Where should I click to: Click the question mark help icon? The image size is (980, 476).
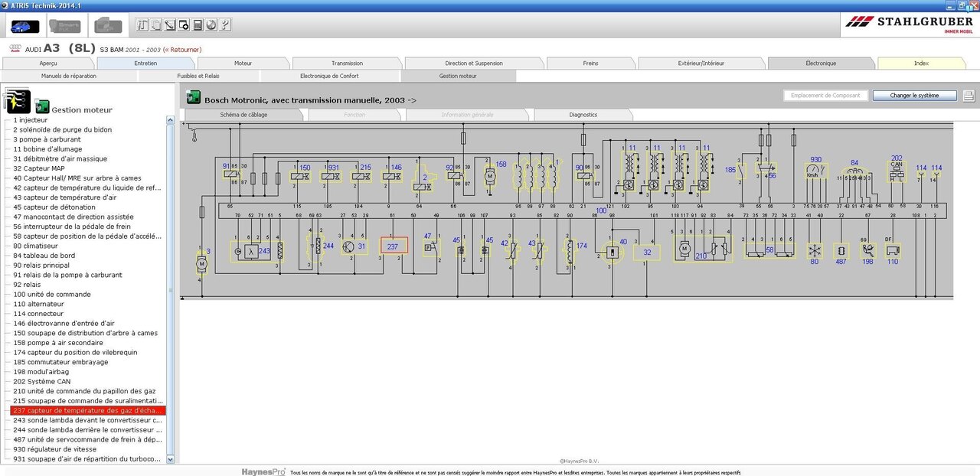(x=225, y=25)
